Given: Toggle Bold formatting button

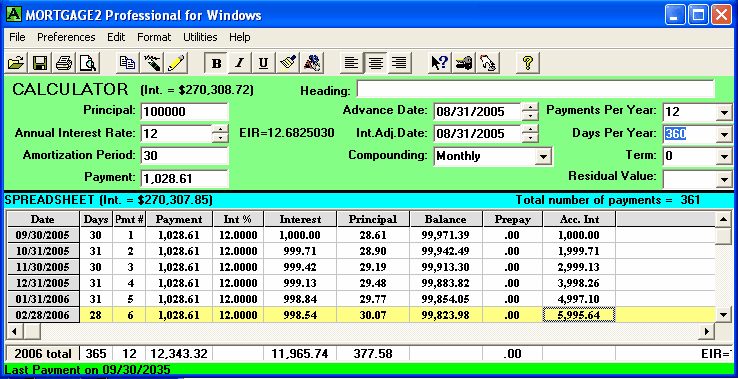Looking at the screenshot, I should tap(216, 63).
